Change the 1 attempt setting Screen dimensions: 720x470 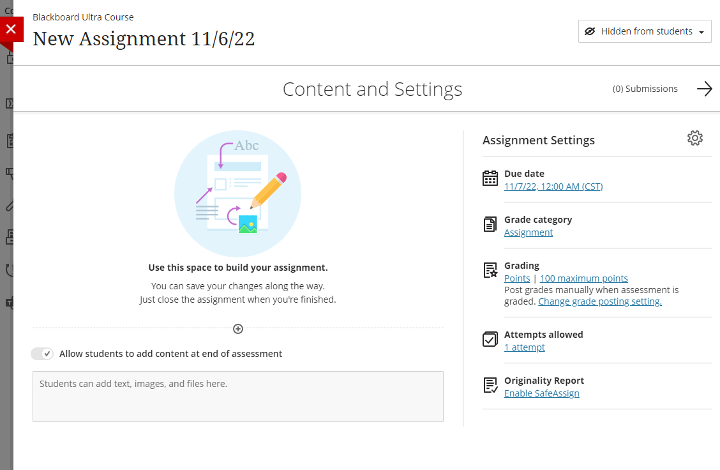(x=525, y=347)
